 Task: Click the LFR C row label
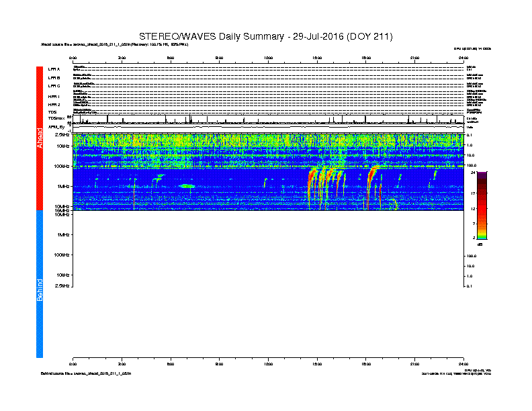pyautogui.click(x=54, y=86)
